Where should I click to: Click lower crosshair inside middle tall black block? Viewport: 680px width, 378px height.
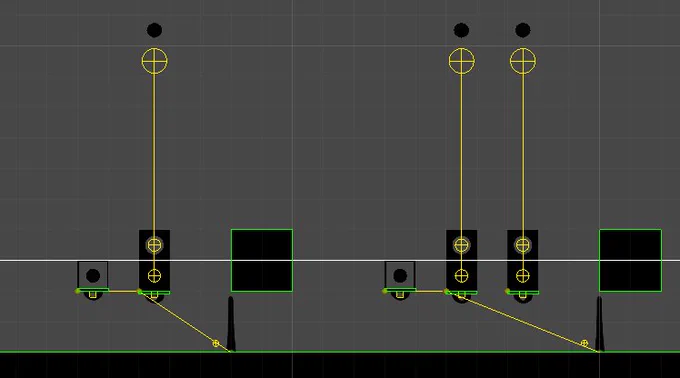coord(461,276)
